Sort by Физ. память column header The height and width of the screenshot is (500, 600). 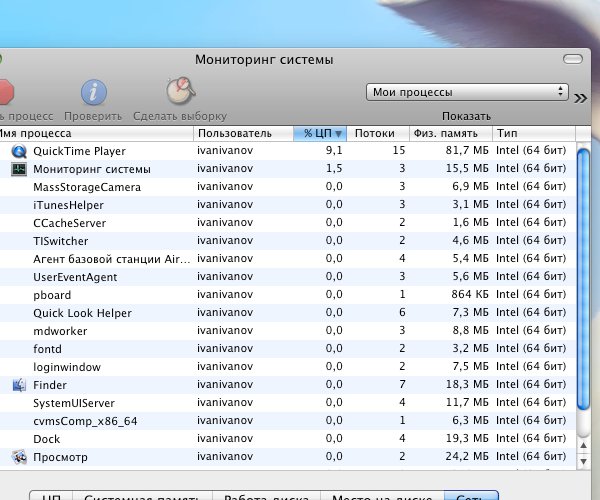451,134
